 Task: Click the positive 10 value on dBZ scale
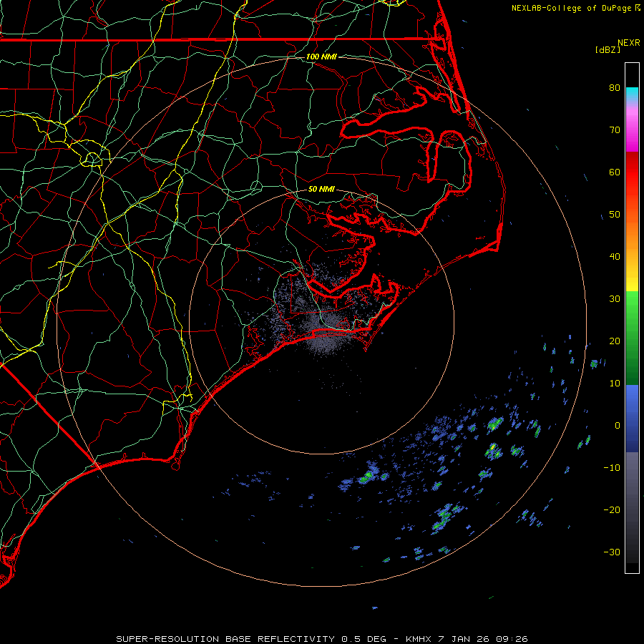coord(615,384)
